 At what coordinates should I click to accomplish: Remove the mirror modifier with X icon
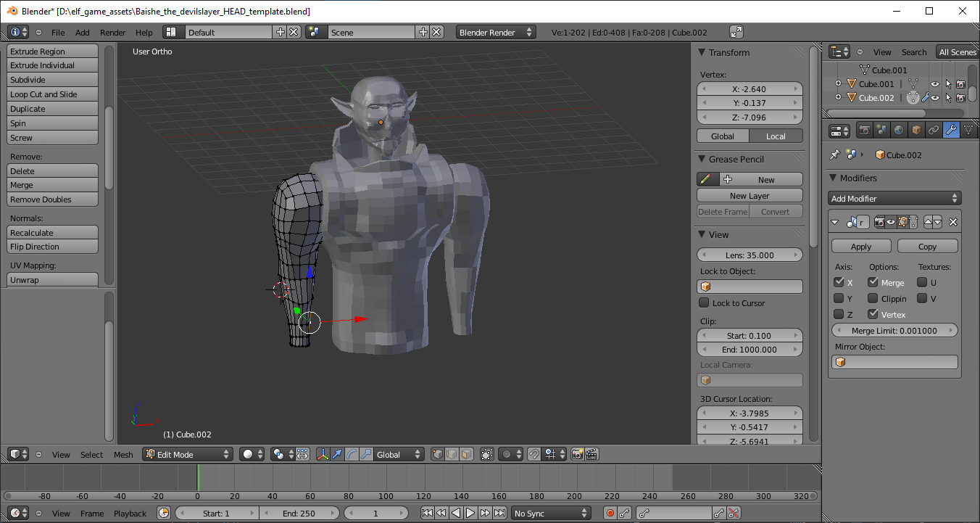point(953,222)
